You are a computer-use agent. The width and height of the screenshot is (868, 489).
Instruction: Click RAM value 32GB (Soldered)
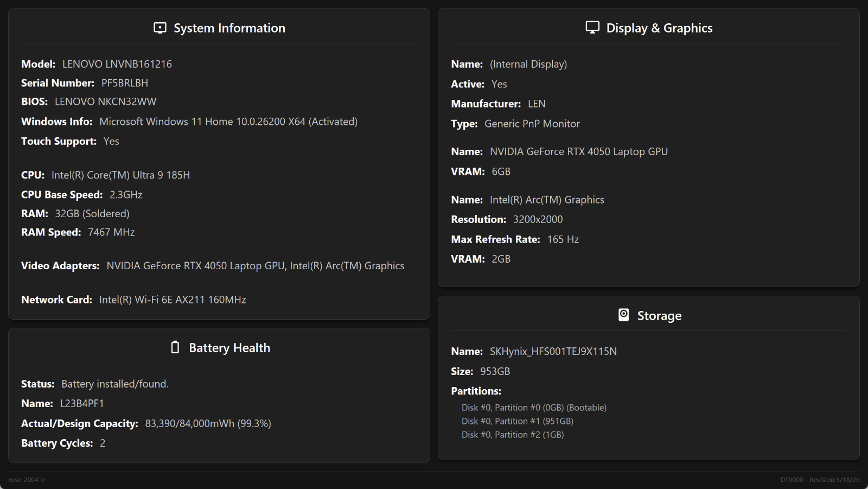point(92,214)
